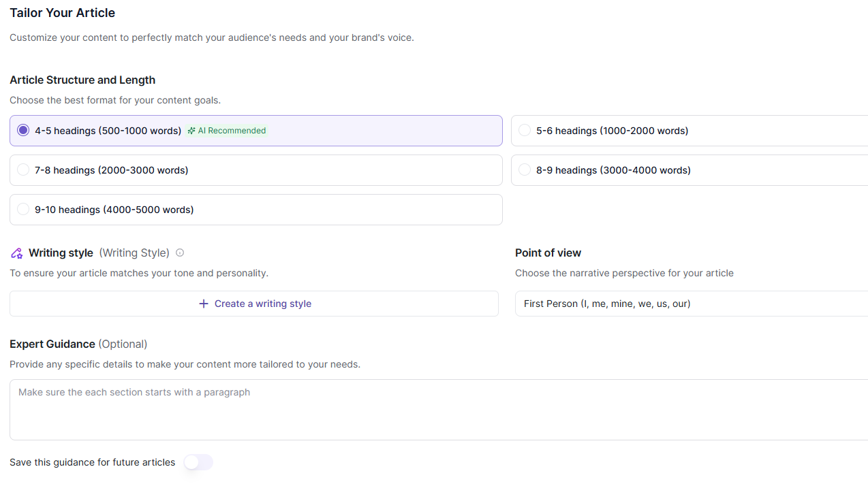Click the bold Writing style label

pos(61,253)
